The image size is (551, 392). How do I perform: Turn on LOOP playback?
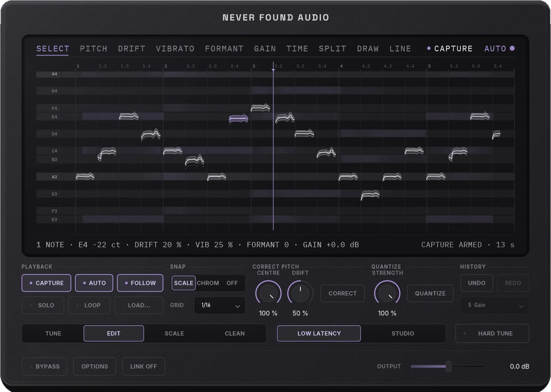(x=89, y=305)
